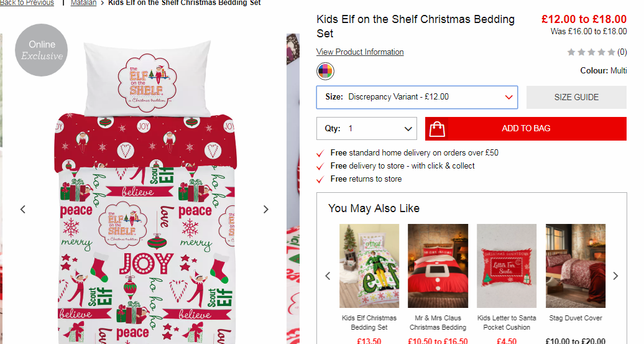This screenshot has width=644, height=344.
Task: Click the shopping bag icon on Add to Bag
Action: (437, 129)
